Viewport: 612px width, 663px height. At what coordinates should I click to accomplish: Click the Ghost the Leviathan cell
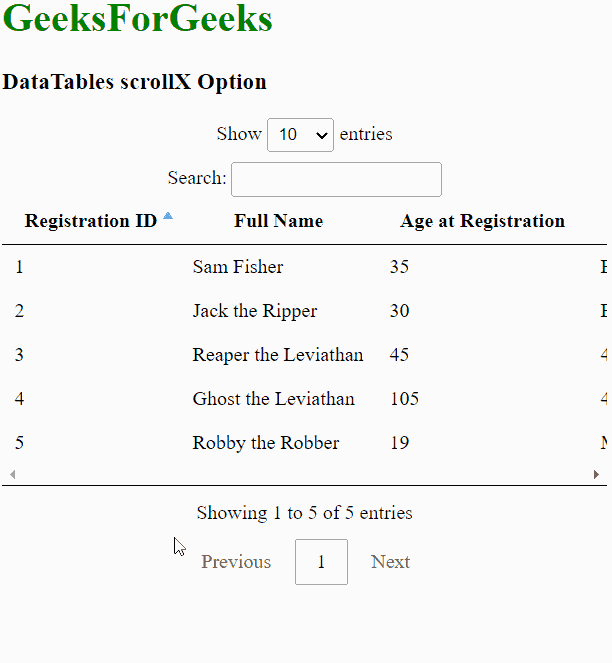[273, 399]
